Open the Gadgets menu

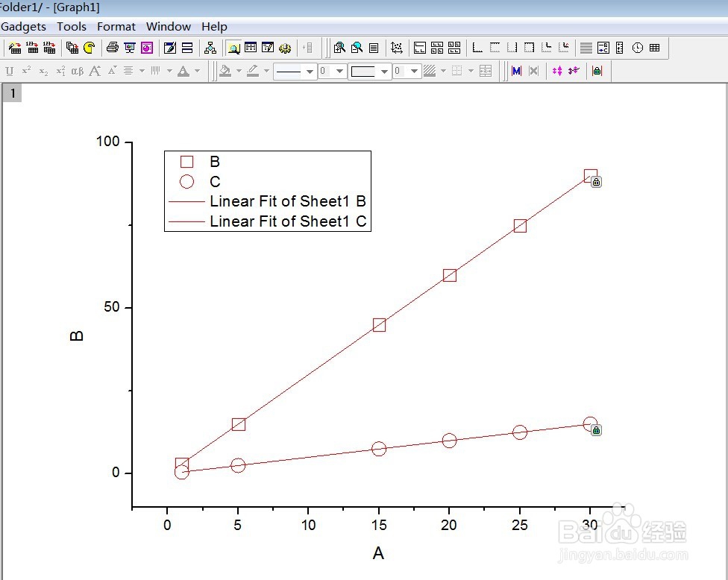(x=24, y=26)
